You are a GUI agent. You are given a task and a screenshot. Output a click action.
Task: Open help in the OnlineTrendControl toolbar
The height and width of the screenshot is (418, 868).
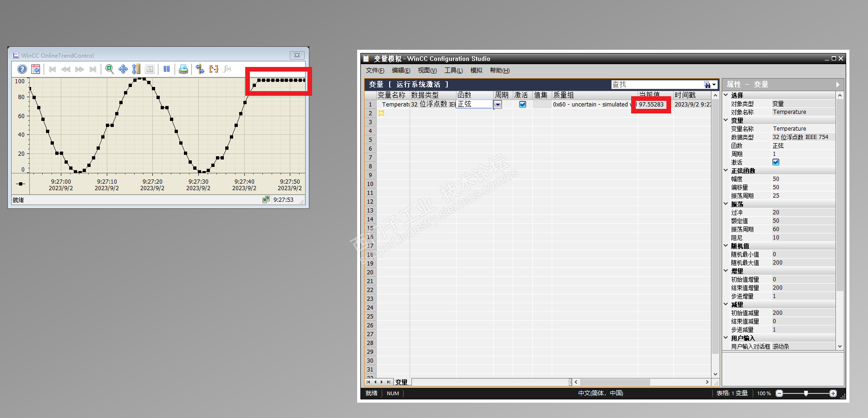coord(22,69)
